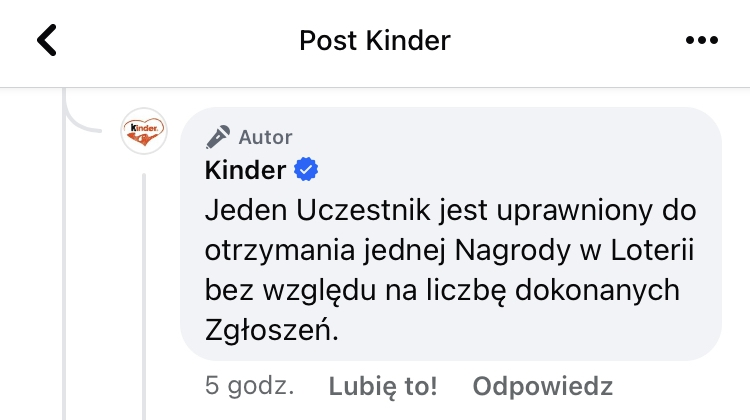Click the word "Zgłoszeń." in the comment
The image size is (750, 420).
[x=272, y=329]
